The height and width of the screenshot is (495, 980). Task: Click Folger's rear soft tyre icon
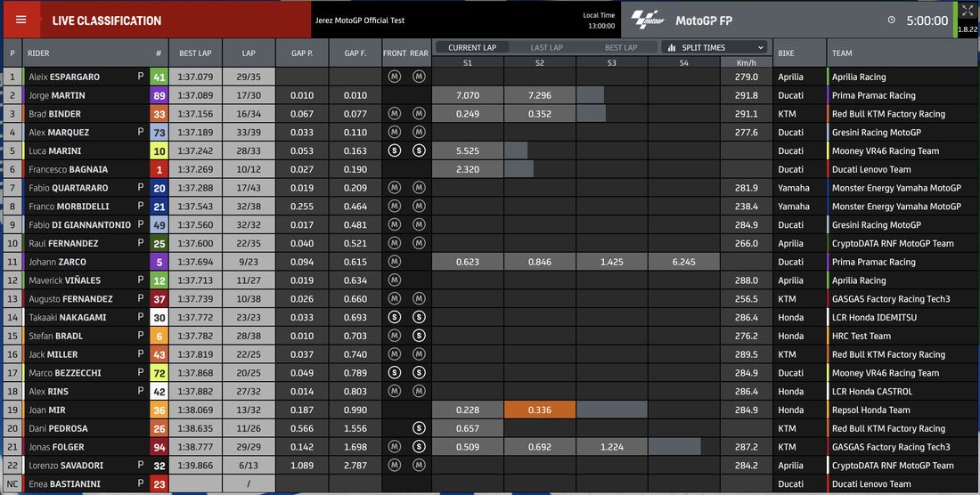[x=419, y=447]
